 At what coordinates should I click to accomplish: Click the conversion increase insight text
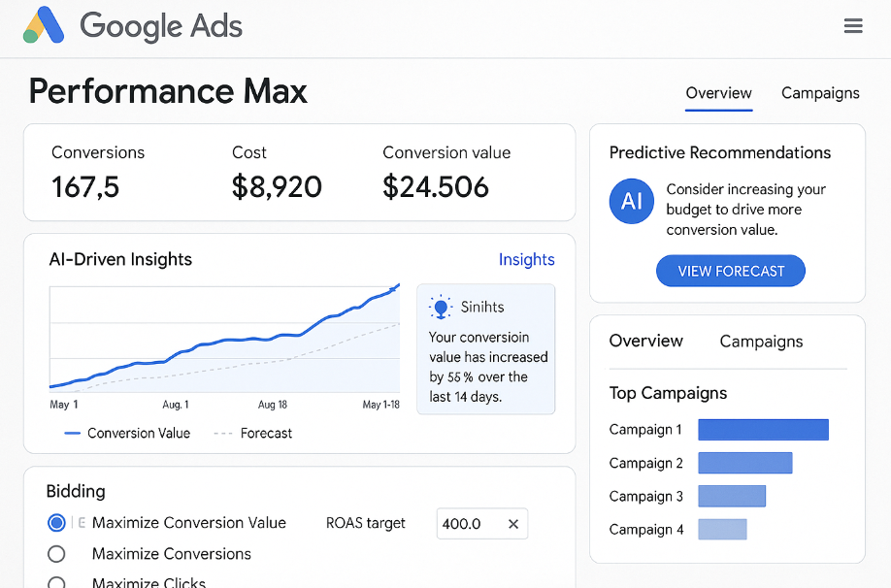tap(488, 367)
